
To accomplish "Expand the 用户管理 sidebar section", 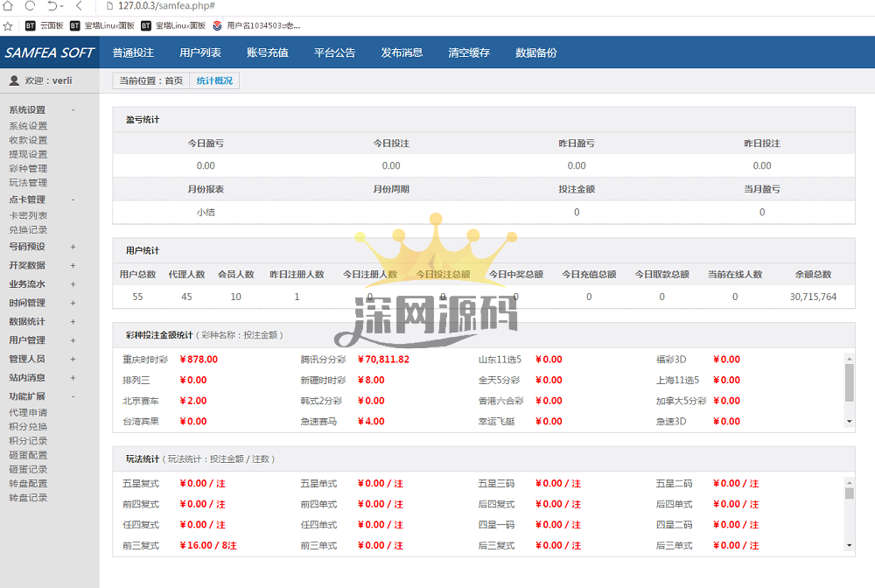I will (73, 340).
